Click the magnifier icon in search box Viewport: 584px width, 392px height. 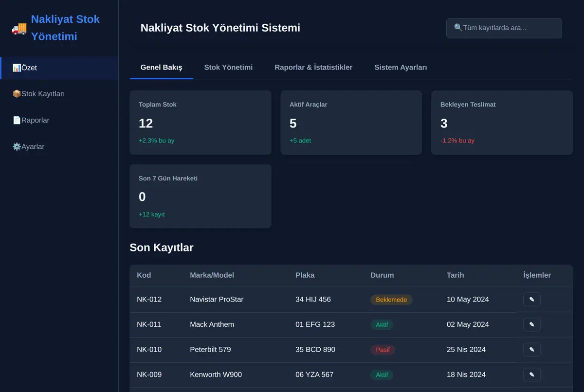click(458, 28)
